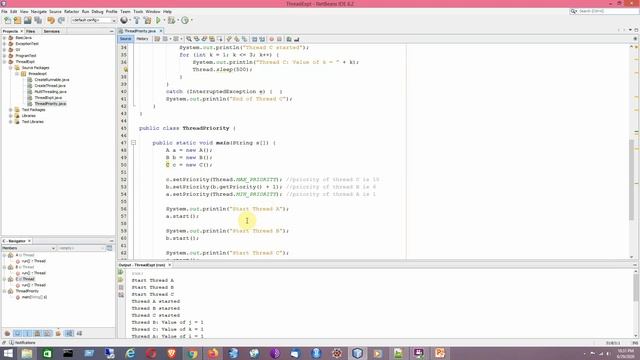Expand the ProgramTest project node

click(4, 56)
